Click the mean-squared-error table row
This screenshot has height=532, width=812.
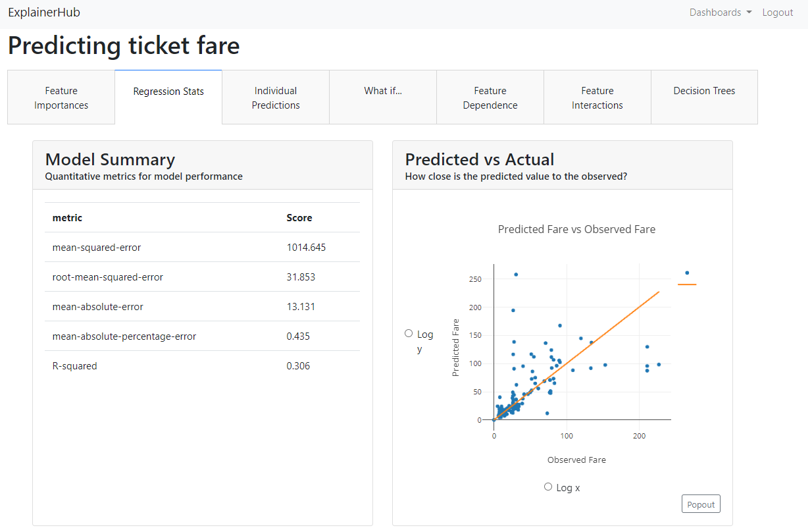tap(202, 248)
